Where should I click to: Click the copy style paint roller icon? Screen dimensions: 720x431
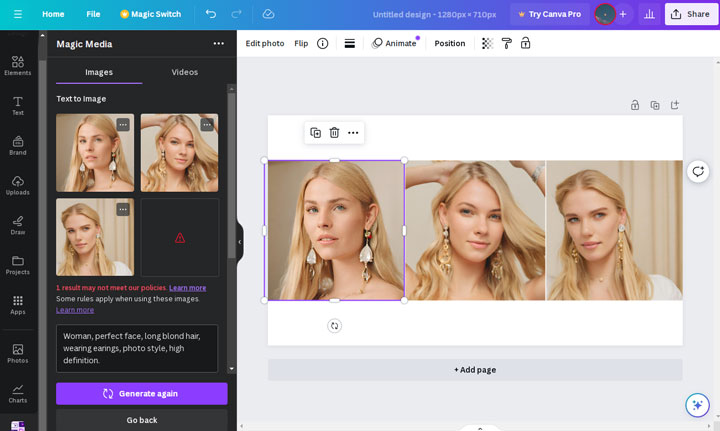pyautogui.click(x=506, y=44)
